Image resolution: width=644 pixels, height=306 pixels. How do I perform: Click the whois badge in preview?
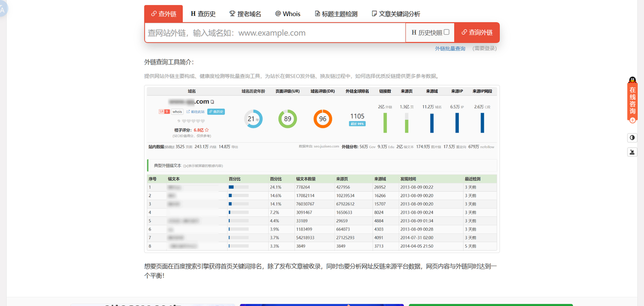coord(177,111)
